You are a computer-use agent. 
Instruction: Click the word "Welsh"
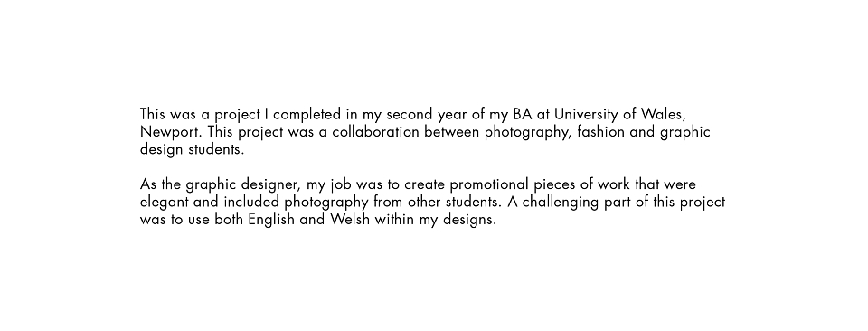tap(350, 219)
